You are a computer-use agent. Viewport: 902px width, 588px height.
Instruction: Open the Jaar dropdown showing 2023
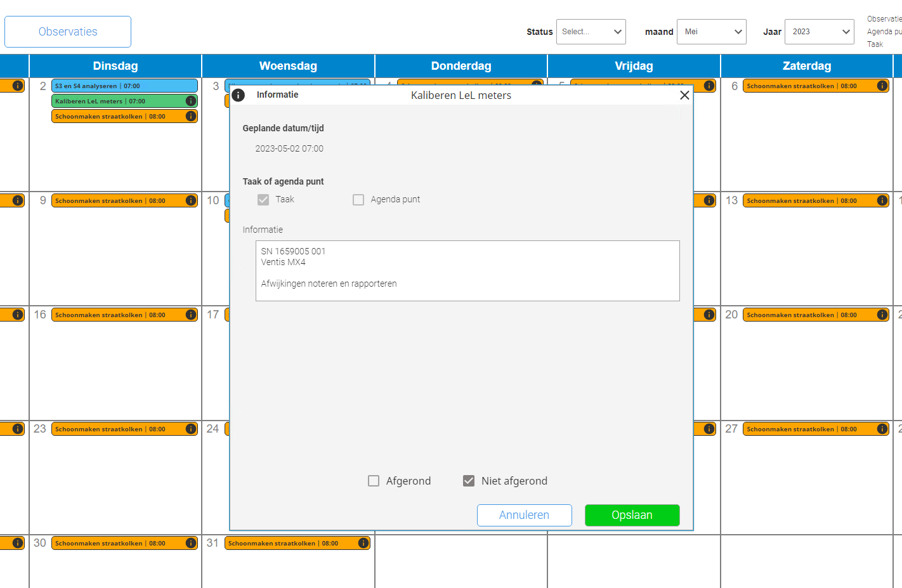819,32
